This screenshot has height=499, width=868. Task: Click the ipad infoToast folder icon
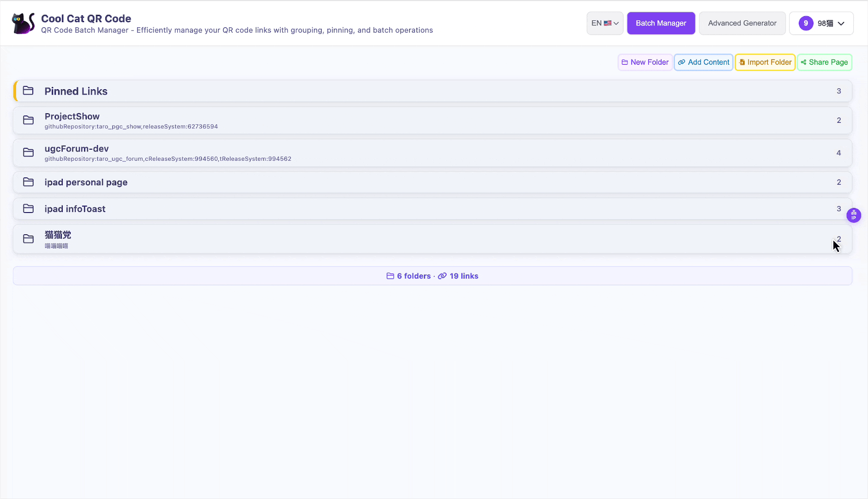(28, 209)
